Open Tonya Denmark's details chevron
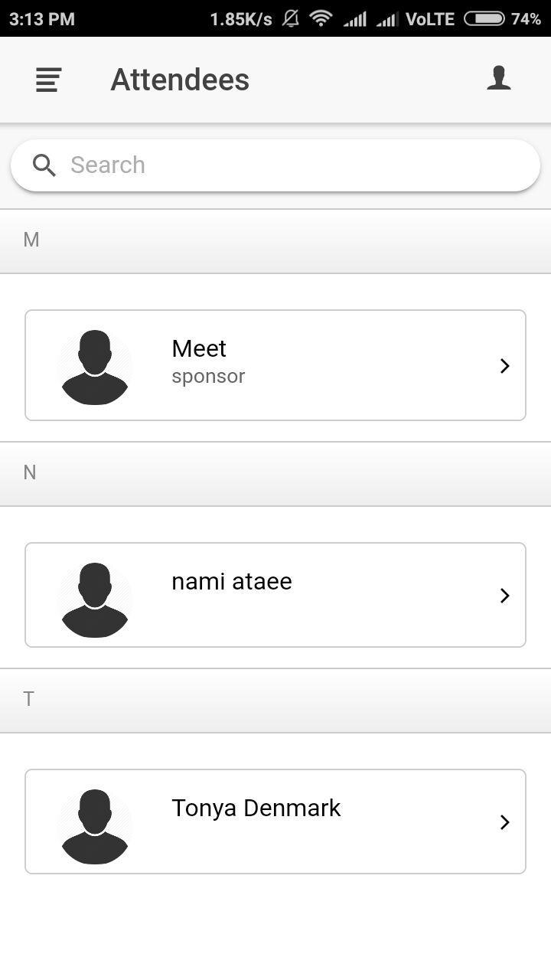 point(504,822)
